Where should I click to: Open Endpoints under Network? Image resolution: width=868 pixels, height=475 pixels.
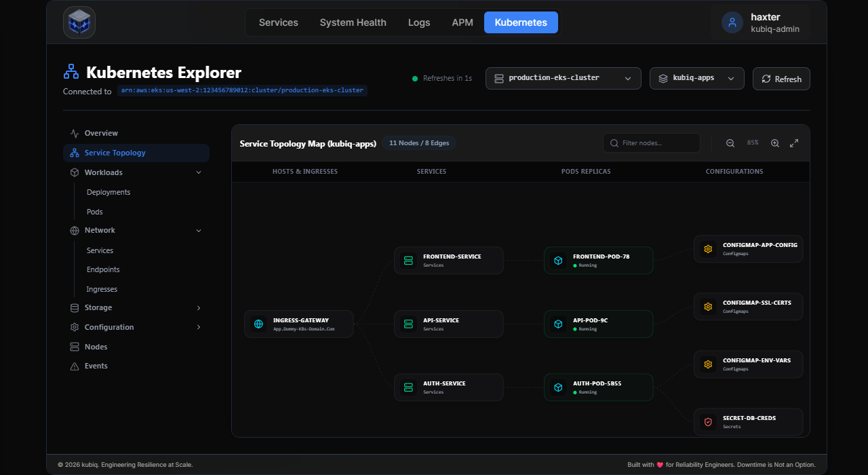click(103, 269)
